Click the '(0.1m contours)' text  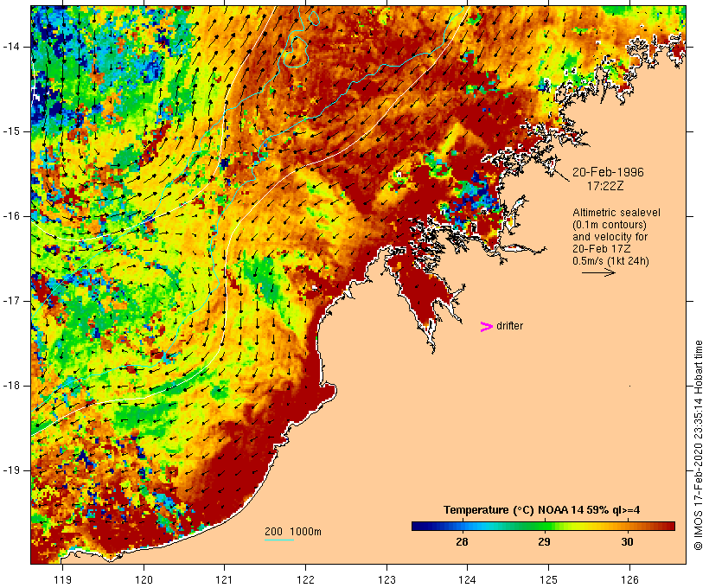click(x=609, y=225)
